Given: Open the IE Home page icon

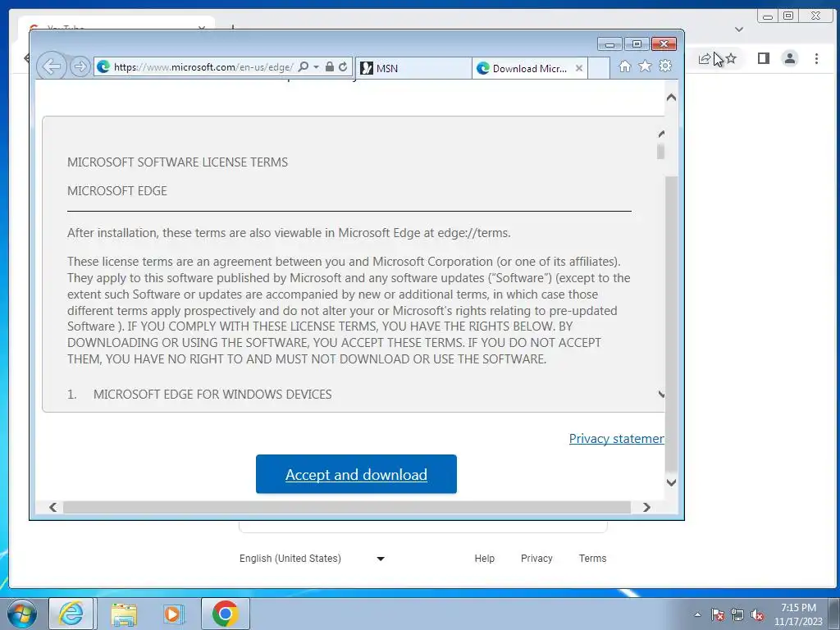Looking at the screenshot, I should point(624,66).
